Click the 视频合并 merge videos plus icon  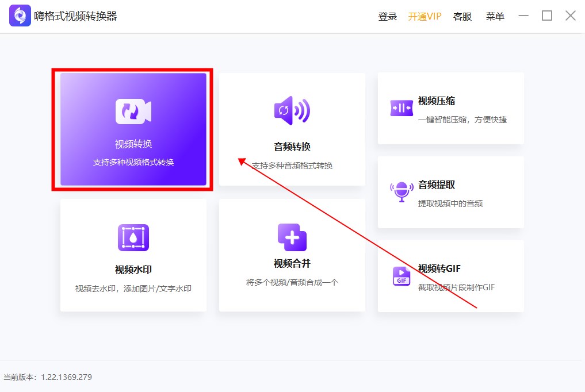point(292,237)
